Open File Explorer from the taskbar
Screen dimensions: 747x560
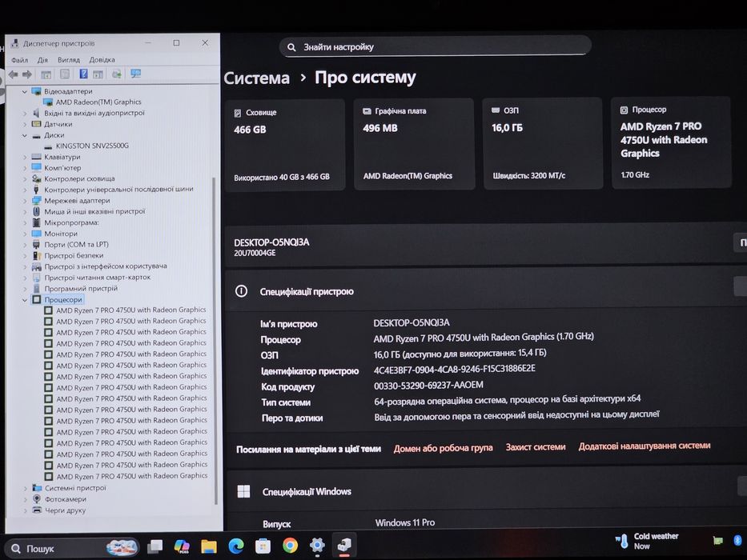[209, 546]
